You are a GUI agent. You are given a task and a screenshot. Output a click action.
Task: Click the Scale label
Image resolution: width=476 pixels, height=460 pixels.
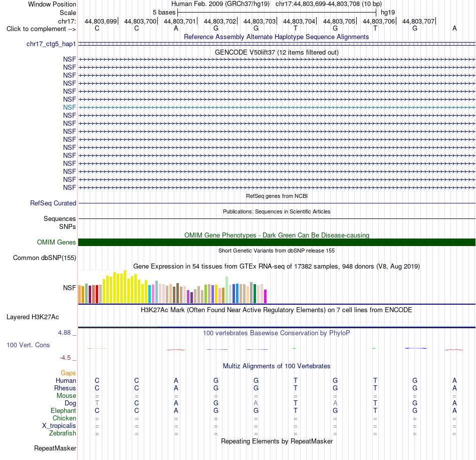[x=68, y=13]
